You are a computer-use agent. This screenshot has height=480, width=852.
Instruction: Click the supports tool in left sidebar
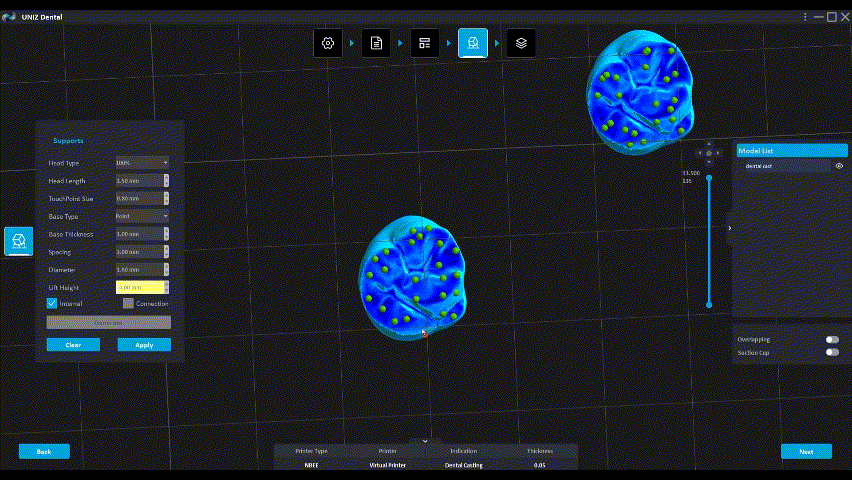point(18,241)
